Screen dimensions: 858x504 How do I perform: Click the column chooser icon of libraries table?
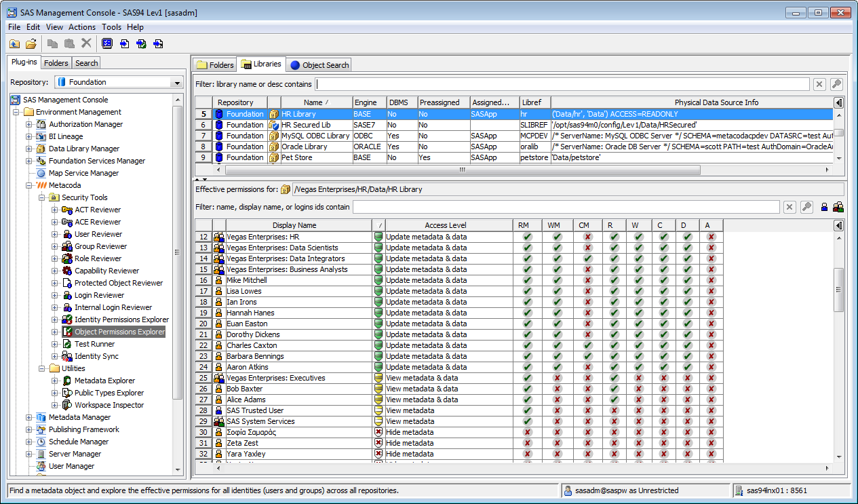point(839,102)
